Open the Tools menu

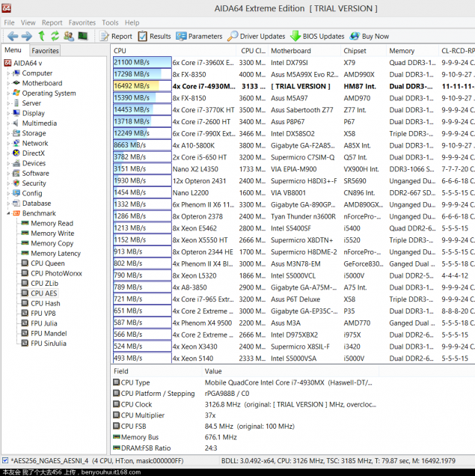[x=110, y=22]
